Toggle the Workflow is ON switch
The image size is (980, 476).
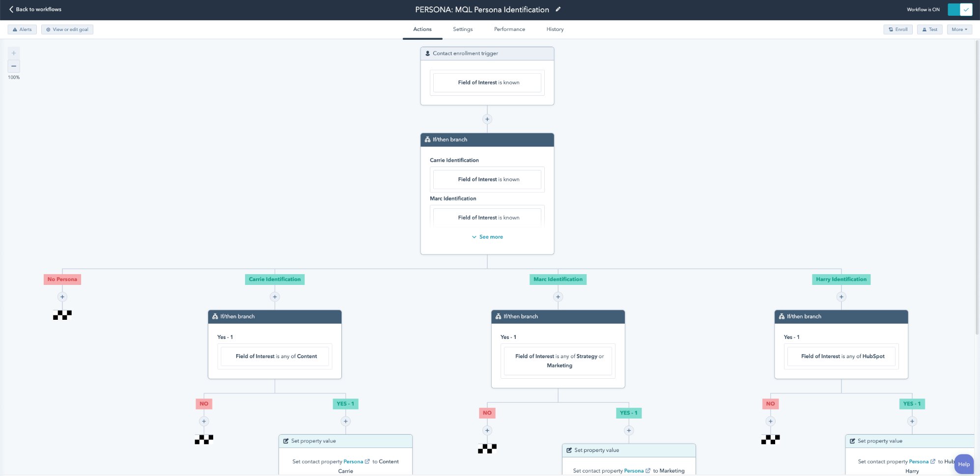click(960, 9)
